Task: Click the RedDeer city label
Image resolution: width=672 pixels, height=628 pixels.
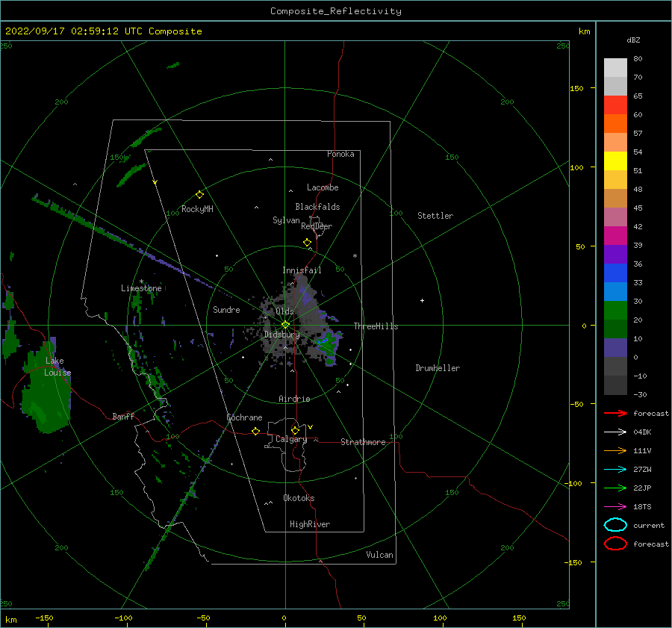Action: coord(317,226)
